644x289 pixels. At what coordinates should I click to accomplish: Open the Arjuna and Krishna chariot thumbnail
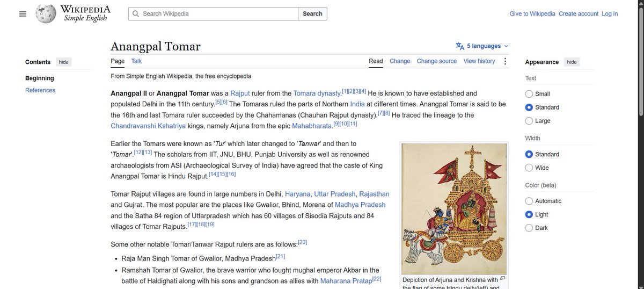(455, 208)
